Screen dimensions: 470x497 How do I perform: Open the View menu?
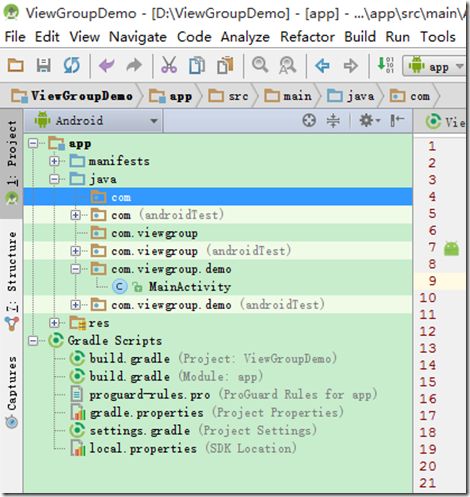pos(84,36)
